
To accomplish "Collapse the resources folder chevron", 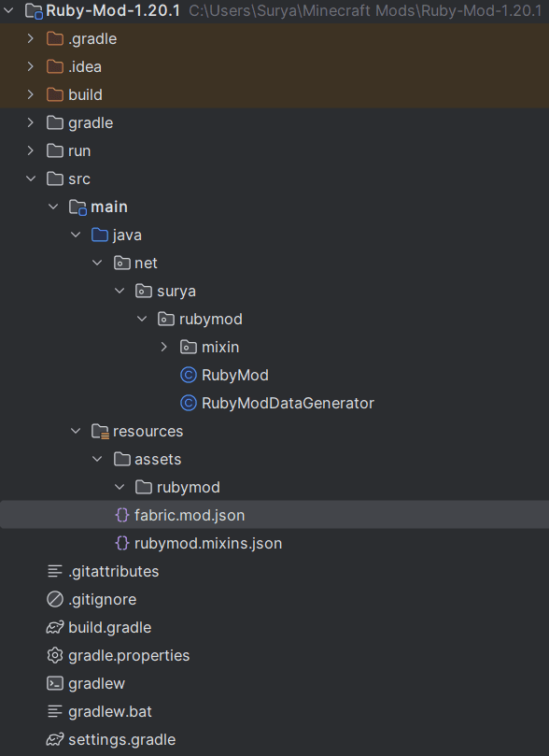I will 75,431.
